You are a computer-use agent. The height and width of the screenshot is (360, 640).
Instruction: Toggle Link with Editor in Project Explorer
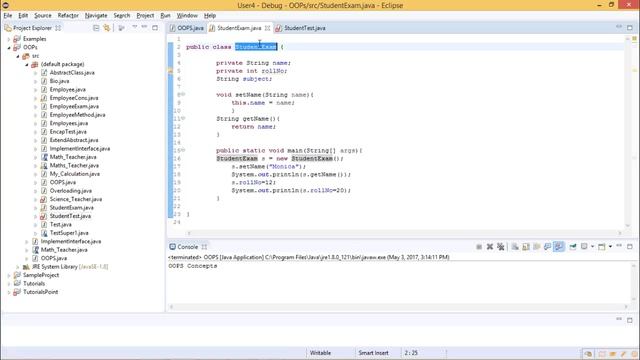(x=107, y=28)
